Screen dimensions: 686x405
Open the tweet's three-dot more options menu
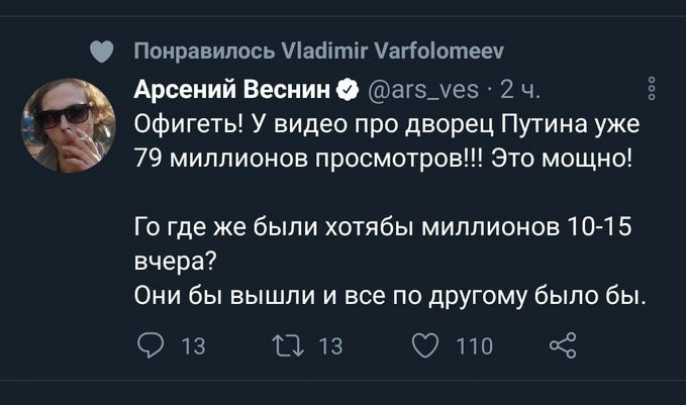click(652, 90)
